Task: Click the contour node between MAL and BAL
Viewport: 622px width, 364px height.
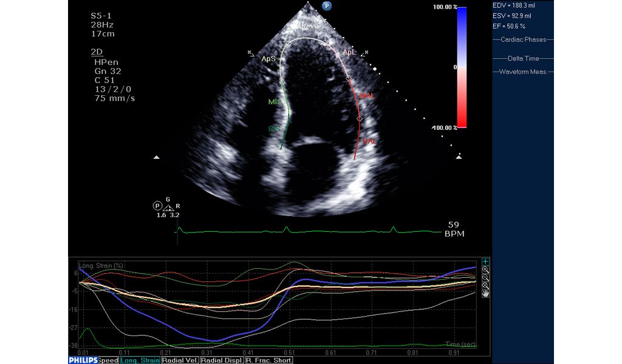Action: [x=360, y=118]
